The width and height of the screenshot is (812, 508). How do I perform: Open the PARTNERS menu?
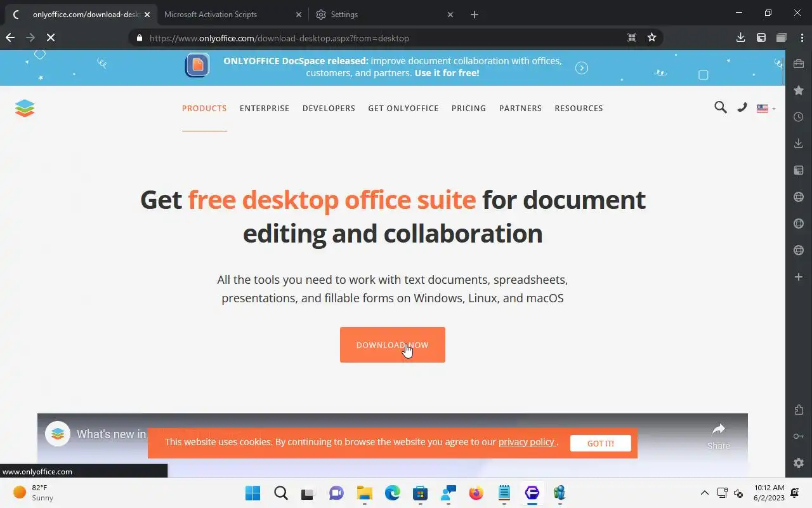click(x=520, y=109)
